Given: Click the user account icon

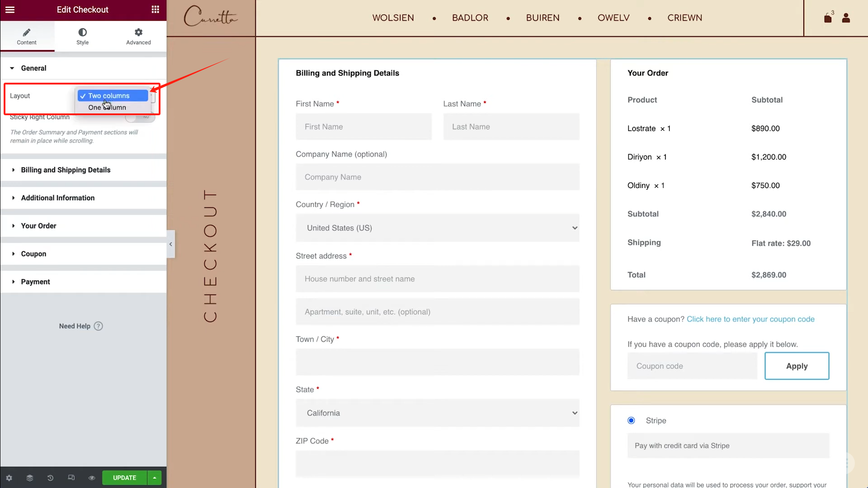Looking at the screenshot, I should 846,18.
